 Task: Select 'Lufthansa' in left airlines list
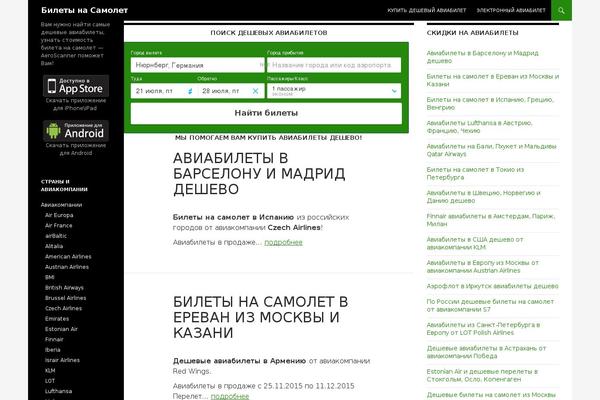59,391
